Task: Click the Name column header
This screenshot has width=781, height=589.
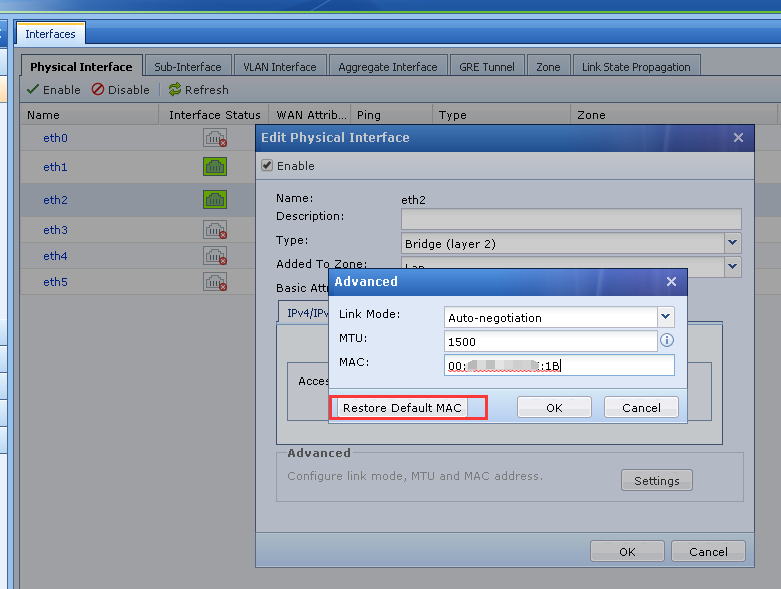Action: 90,115
